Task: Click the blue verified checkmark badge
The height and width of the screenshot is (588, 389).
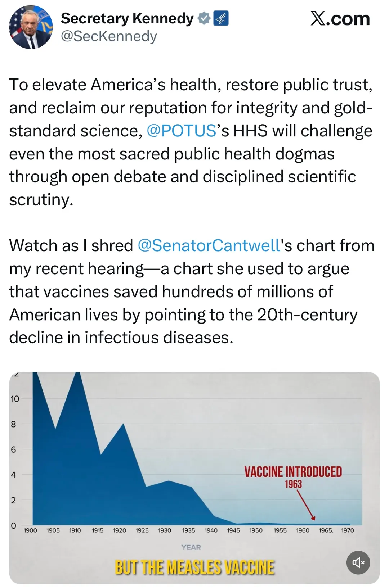Action: [x=204, y=18]
